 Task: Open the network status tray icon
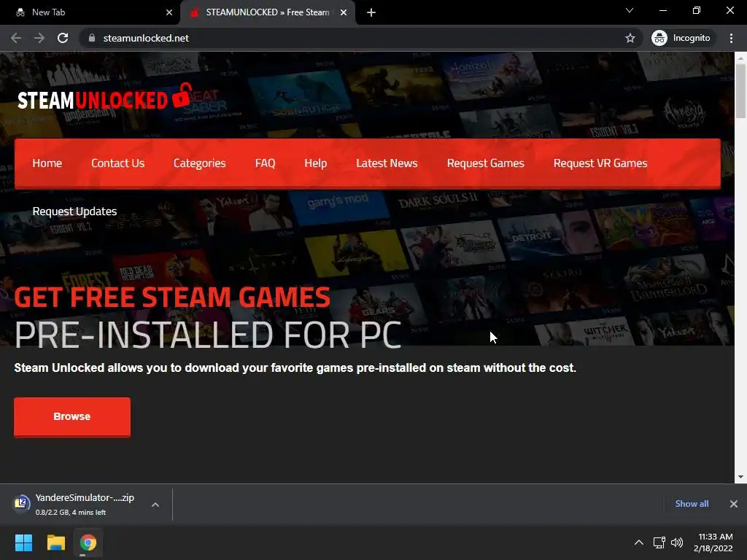click(659, 542)
